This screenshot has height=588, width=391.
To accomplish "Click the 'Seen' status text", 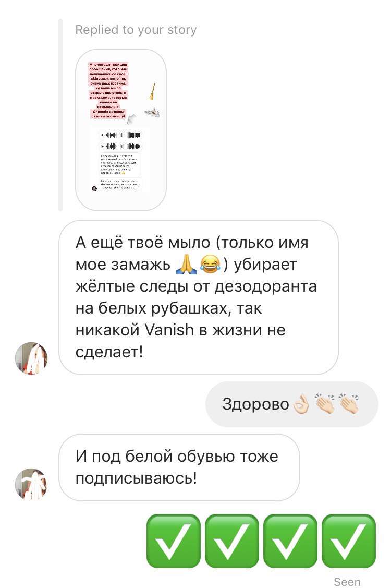I will (x=347, y=582).
